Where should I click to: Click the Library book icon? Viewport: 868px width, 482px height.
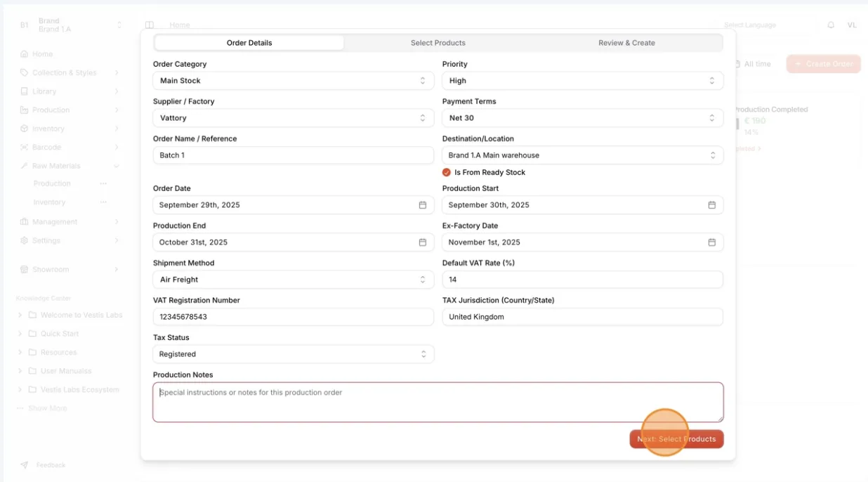pyautogui.click(x=25, y=91)
